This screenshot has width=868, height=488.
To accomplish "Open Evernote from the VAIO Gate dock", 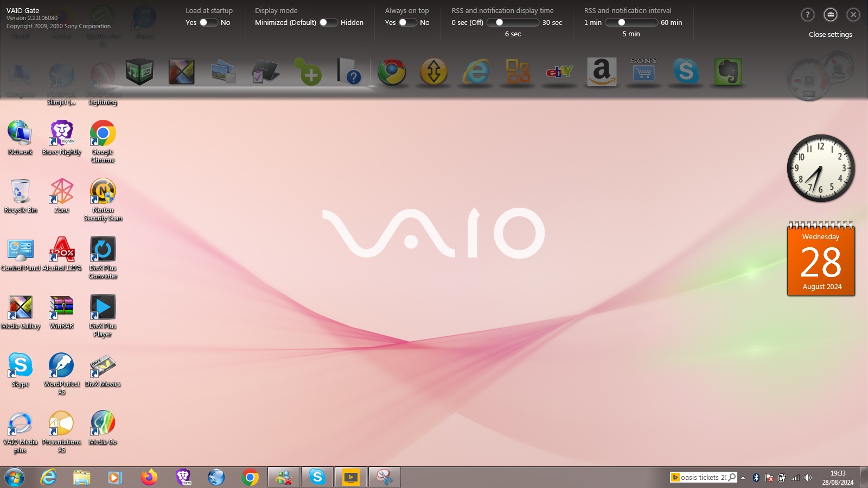I will tap(727, 72).
